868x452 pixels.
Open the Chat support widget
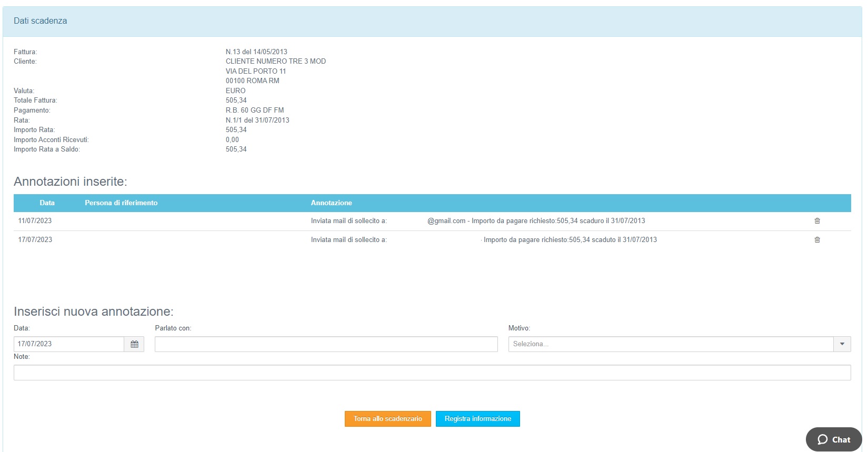pos(833,439)
